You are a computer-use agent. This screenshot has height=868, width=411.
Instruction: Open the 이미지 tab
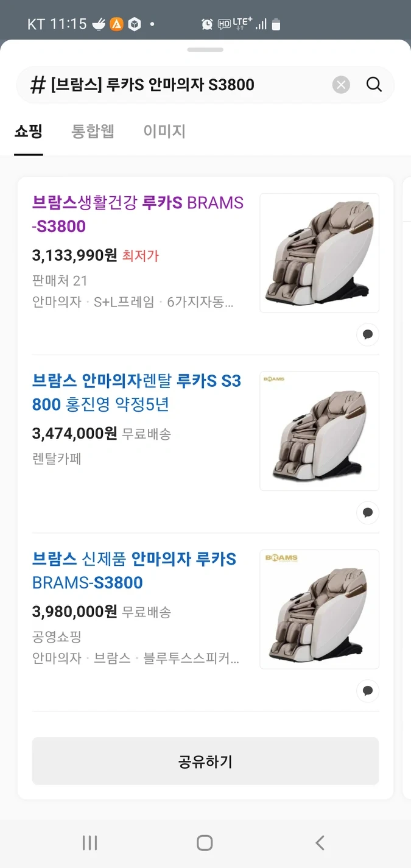point(164,132)
